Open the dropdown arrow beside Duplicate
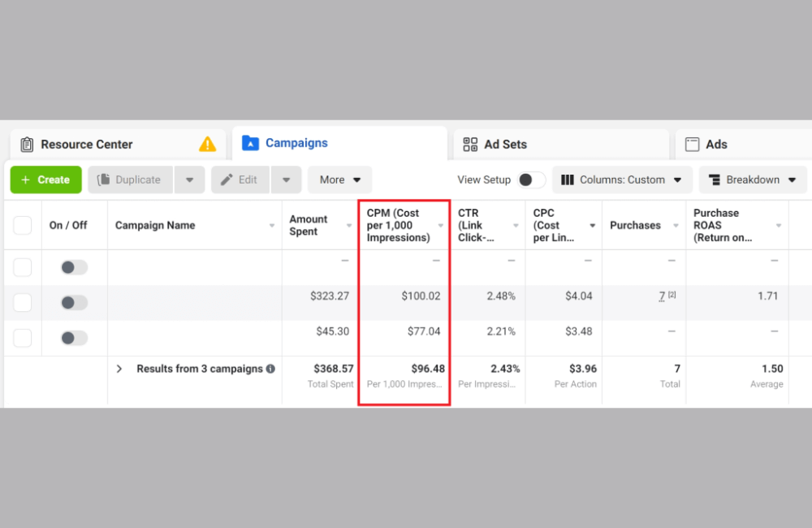Viewport: 812px width, 528px height. 189,180
